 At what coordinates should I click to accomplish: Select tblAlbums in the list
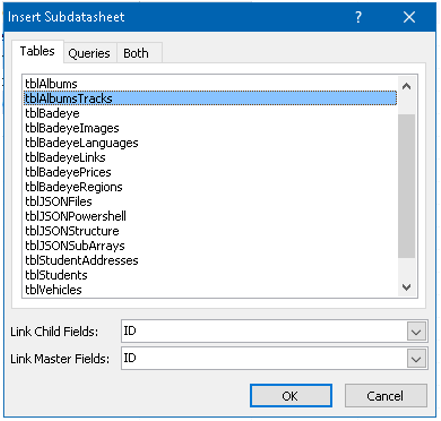210,84
